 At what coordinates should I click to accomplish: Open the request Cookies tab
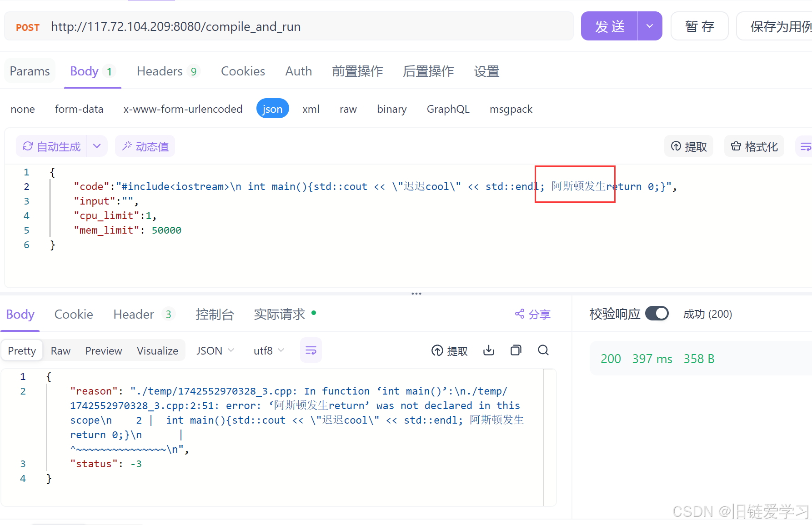[243, 71]
